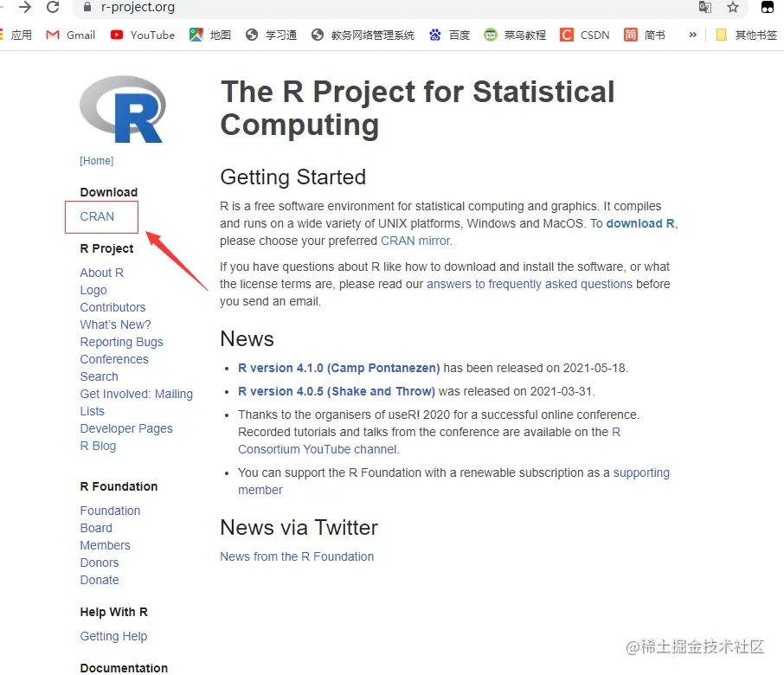
Task: Open the Developer Pages link
Action: tap(126, 428)
